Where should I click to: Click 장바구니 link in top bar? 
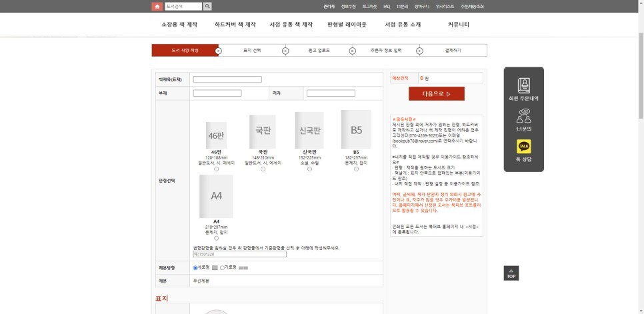tap(422, 7)
